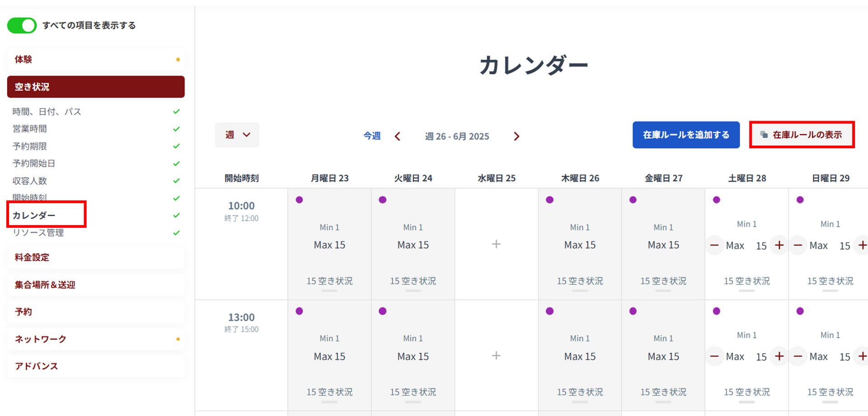868x416 pixels.
Task: Increase Max on Saturday 28 at 10:00
Action: pos(779,245)
